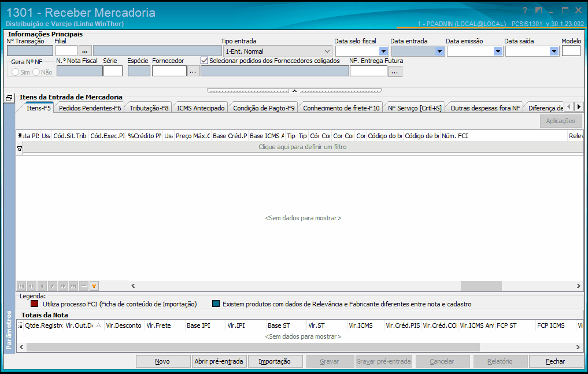
Task: Click the restore panel icon beside Itens da Entrada
Action: coord(9,98)
